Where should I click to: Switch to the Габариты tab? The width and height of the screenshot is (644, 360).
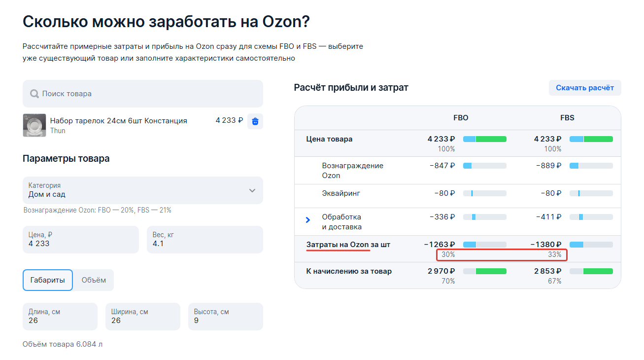(48, 280)
